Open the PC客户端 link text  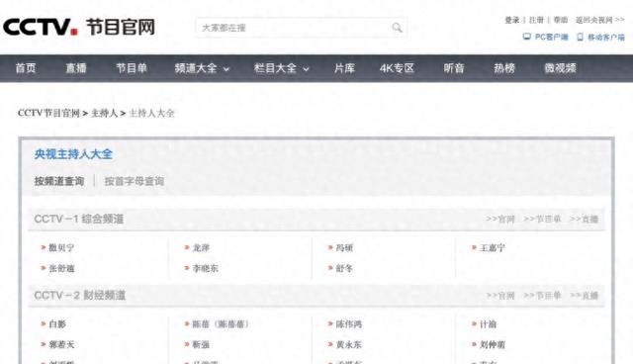click(552, 37)
